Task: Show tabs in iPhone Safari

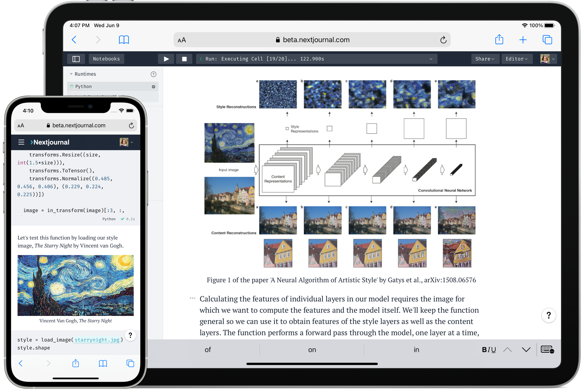Action: (x=130, y=364)
